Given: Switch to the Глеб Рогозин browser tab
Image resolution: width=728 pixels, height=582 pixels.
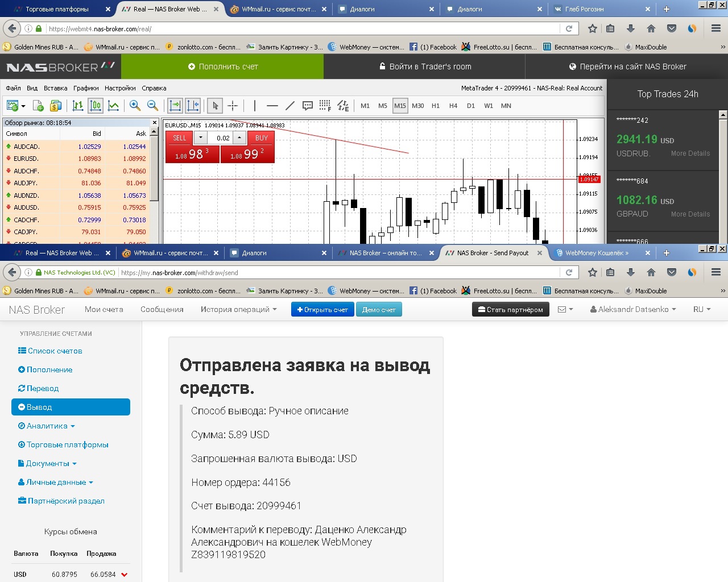Looking at the screenshot, I should coord(601,9).
